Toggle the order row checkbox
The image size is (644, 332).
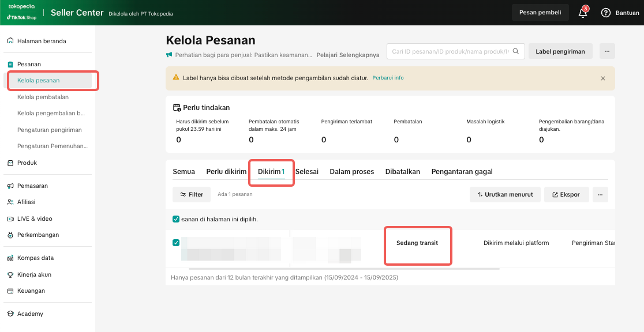176,243
